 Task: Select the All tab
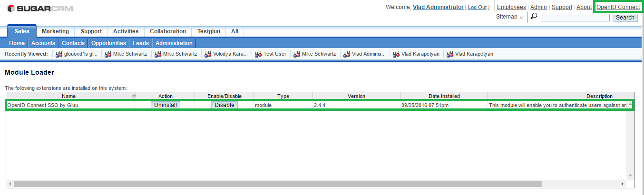pyautogui.click(x=234, y=31)
